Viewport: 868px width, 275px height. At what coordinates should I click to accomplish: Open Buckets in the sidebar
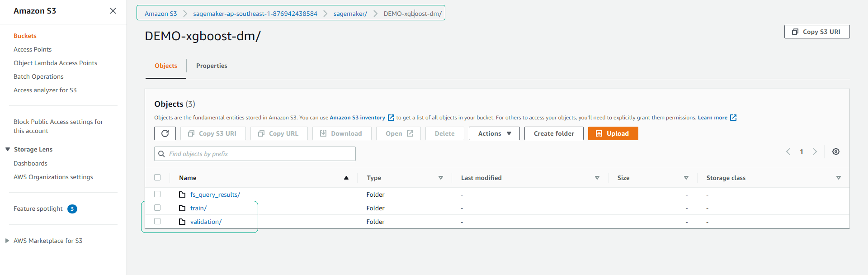click(25, 36)
